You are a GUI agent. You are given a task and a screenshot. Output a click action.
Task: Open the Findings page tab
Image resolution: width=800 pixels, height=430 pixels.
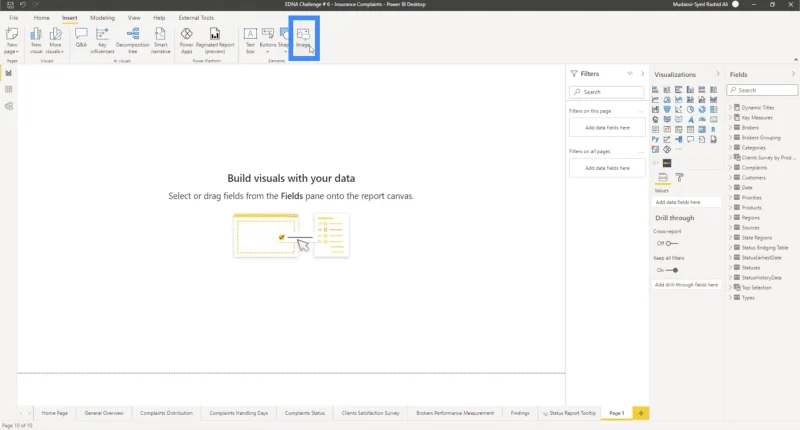coord(520,413)
